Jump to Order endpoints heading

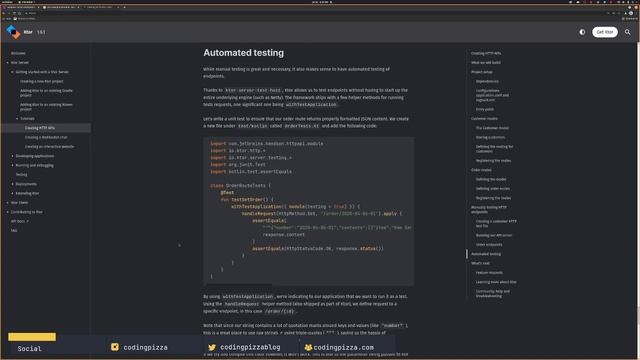[489, 244]
